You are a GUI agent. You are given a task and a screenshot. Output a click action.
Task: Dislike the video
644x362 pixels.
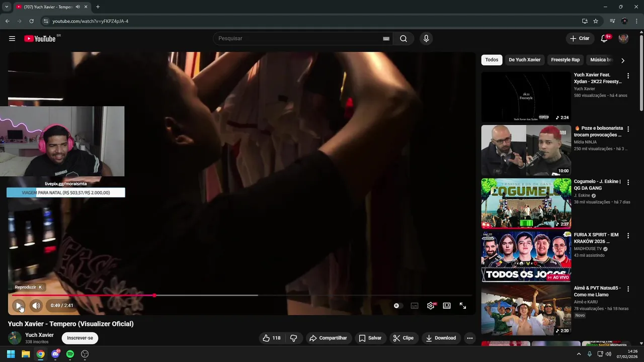click(294, 338)
